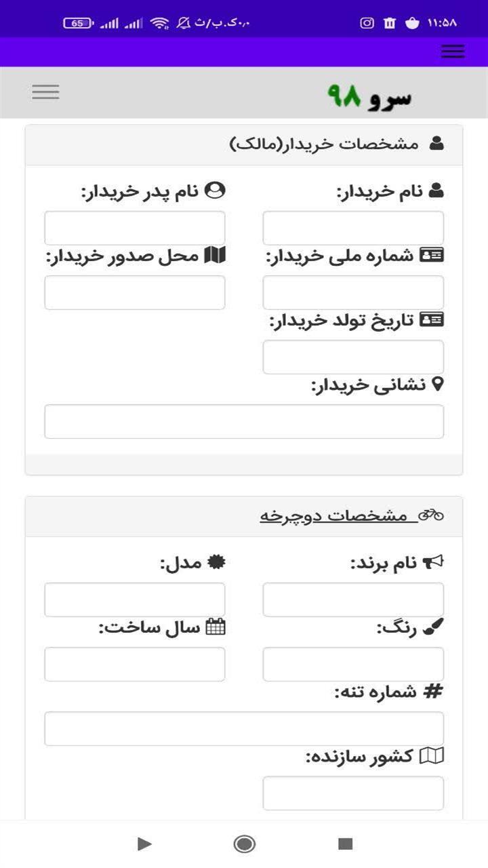Focus the نام پدر خریدار input field

[135, 228]
